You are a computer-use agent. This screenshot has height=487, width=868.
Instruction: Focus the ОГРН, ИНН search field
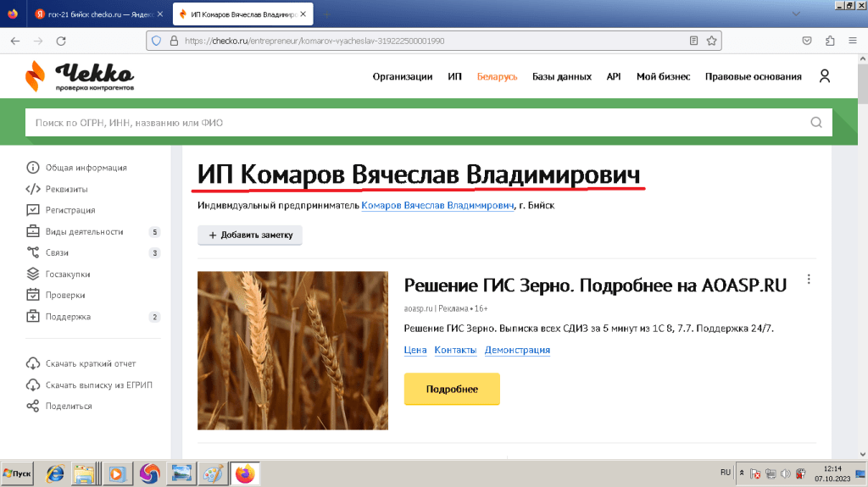point(415,123)
